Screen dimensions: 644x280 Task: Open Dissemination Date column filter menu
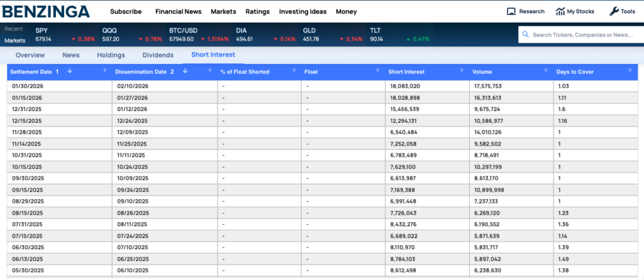pos(210,72)
